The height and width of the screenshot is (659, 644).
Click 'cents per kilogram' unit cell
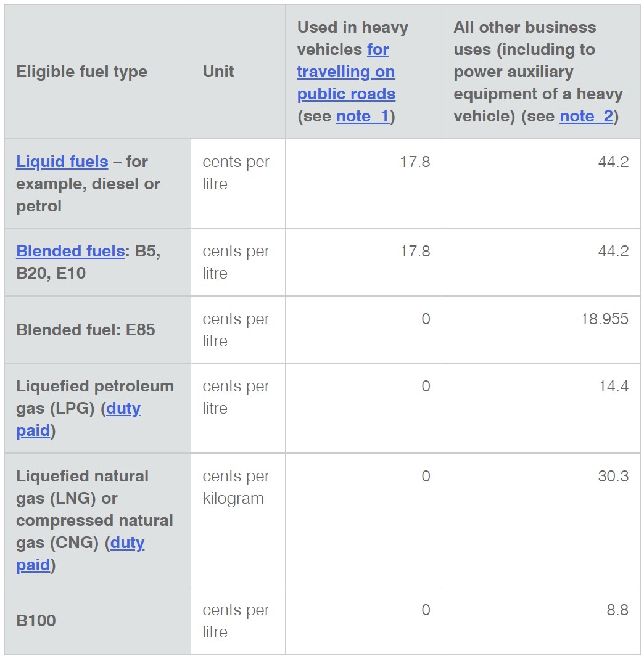tap(236, 487)
